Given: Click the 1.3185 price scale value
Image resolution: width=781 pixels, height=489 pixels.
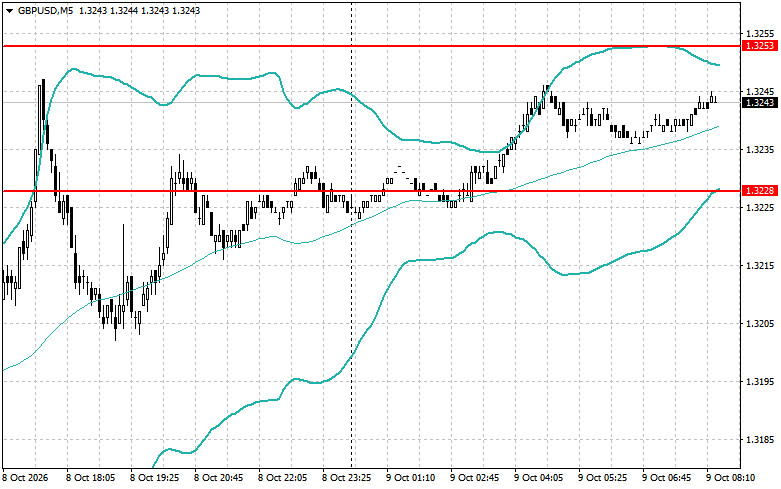Looking at the screenshot, I should (x=760, y=440).
